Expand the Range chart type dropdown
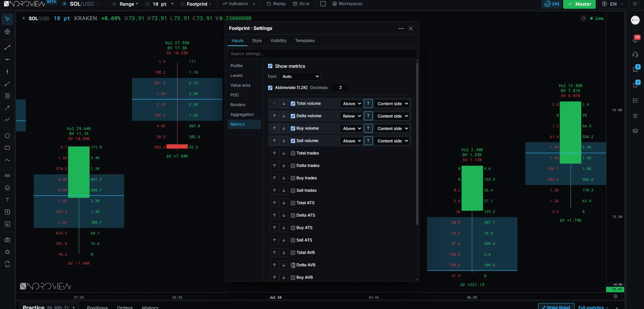The height and width of the screenshot is (309, 644). [x=125, y=4]
